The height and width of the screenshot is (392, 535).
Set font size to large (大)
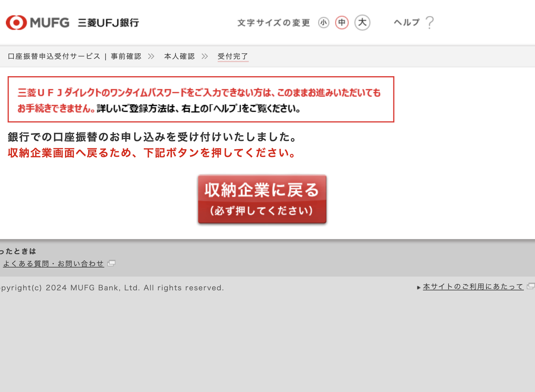362,23
